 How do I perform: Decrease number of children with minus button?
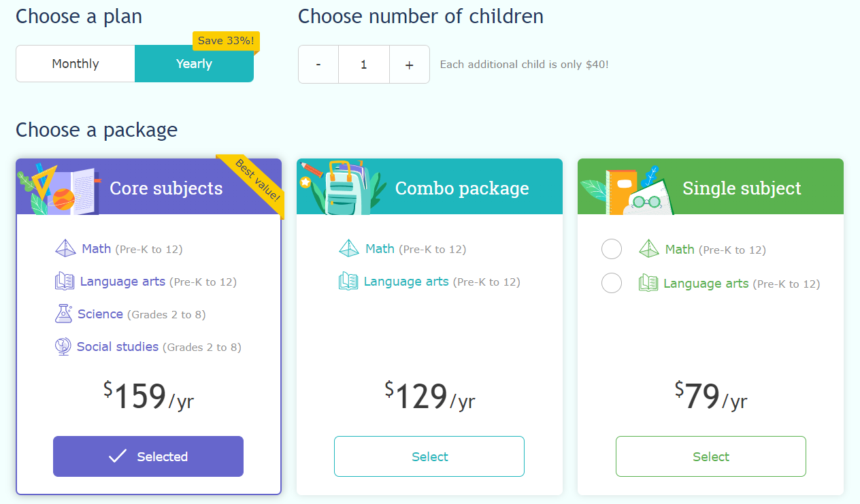318,65
